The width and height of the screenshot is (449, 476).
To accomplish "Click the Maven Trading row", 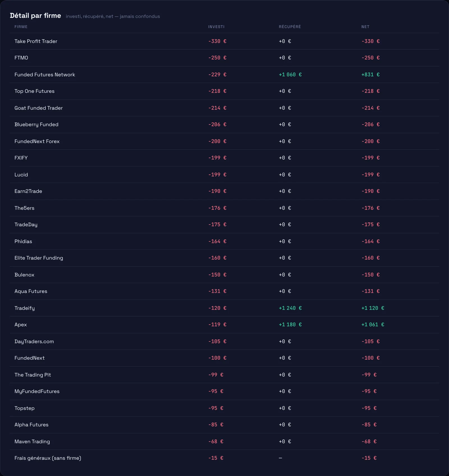I will pos(224,441).
